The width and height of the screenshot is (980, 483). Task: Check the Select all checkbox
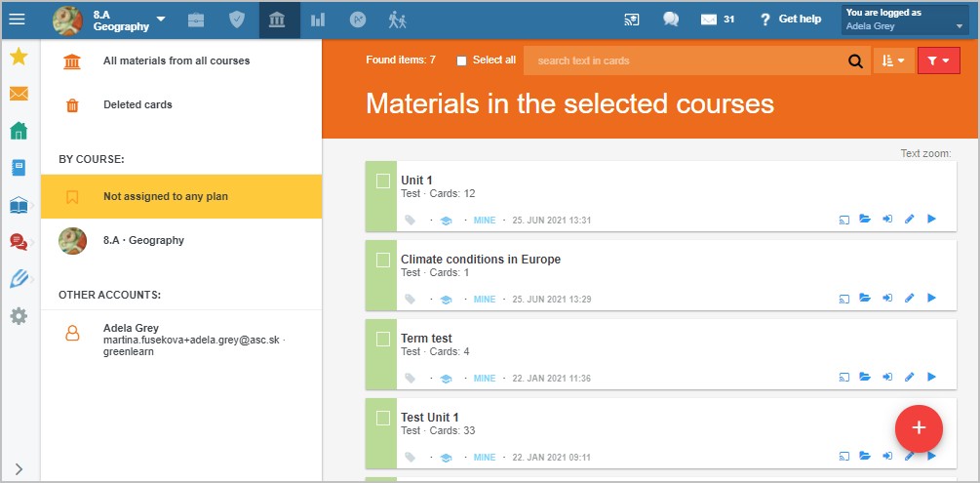[x=462, y=60]
